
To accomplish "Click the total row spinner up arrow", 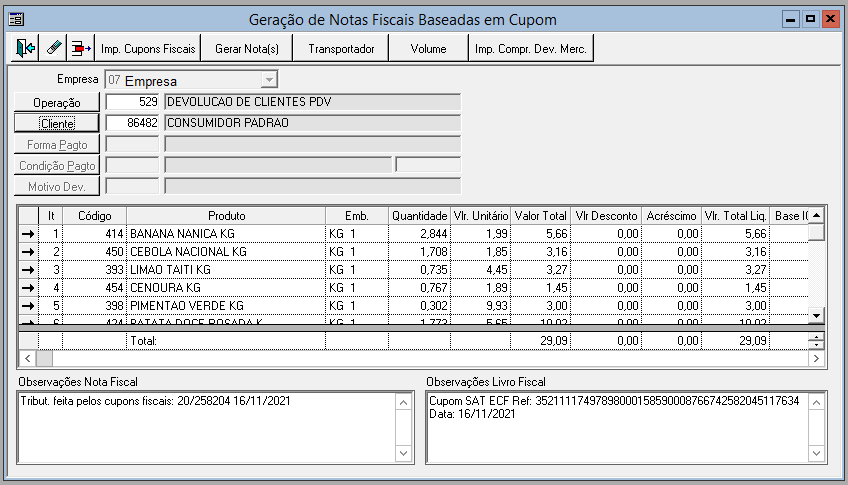I will [816, 337].
